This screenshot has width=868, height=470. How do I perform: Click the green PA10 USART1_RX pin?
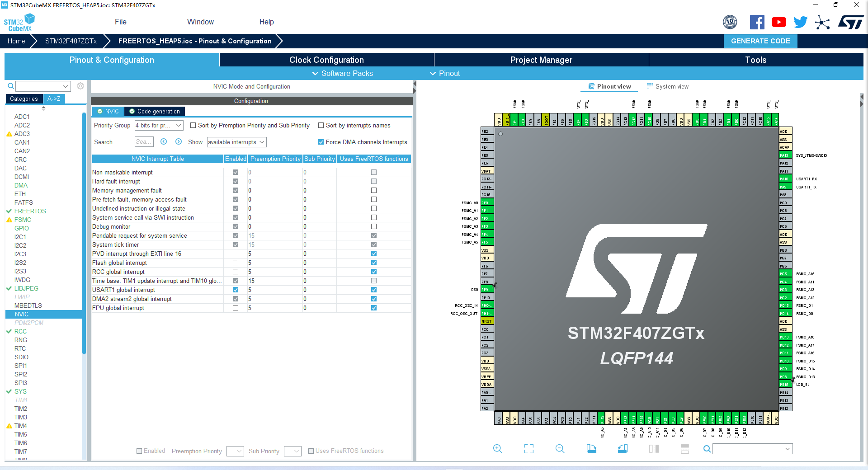pyautogui.click(x=785, y=179)
